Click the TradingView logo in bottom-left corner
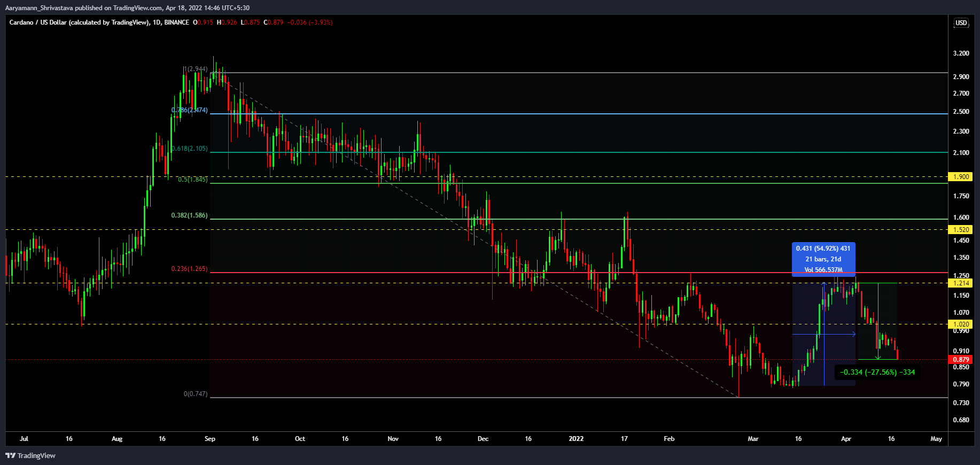Viewport: 980px width, 465px height. point(30,455)
